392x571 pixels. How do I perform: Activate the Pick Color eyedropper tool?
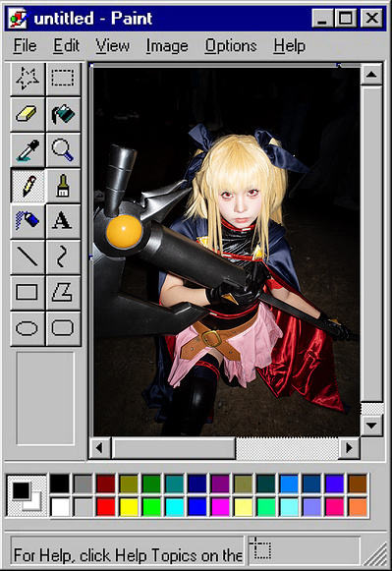[28, 150]
